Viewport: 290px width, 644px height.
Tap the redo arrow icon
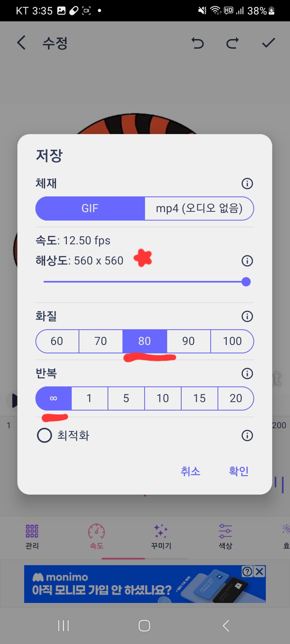[x=232, y=43]
